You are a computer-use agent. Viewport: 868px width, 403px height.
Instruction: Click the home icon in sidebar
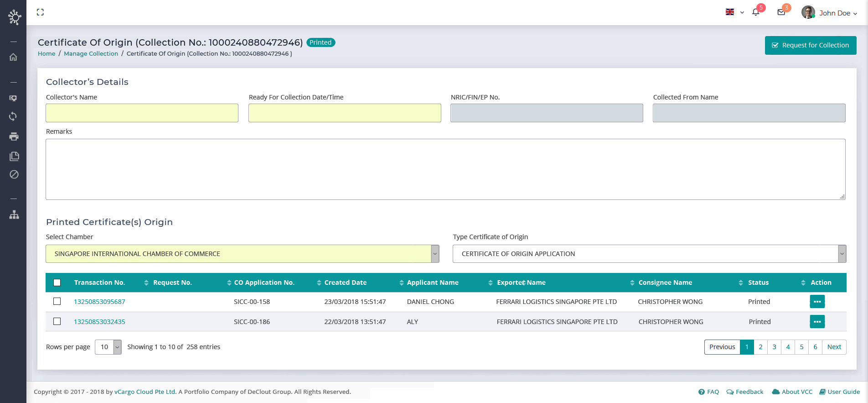click(13, 57)
